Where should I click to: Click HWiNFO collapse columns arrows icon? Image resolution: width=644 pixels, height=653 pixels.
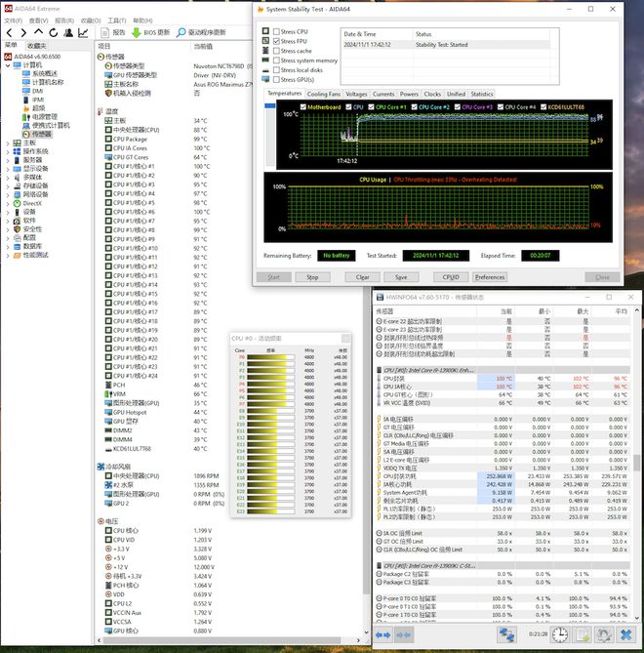(404, 635)
